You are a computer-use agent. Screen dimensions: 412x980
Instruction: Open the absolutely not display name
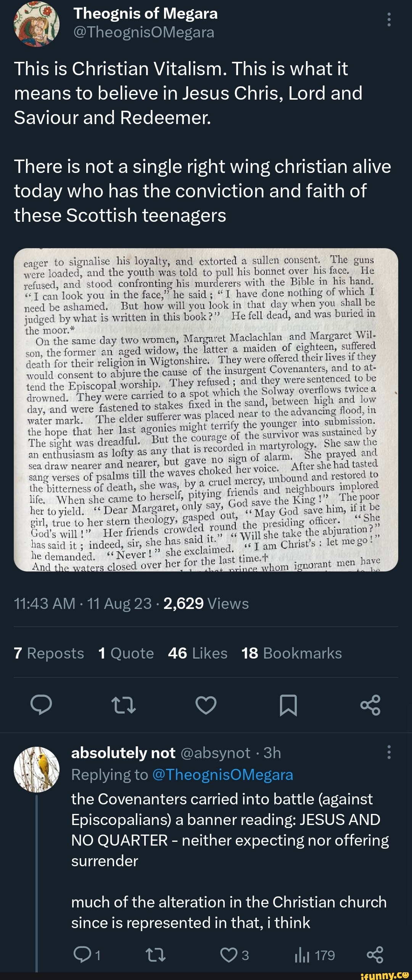123,753
